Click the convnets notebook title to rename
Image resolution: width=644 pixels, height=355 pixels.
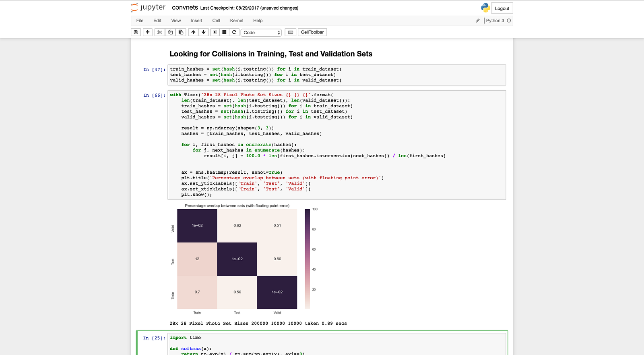point(185,8)
